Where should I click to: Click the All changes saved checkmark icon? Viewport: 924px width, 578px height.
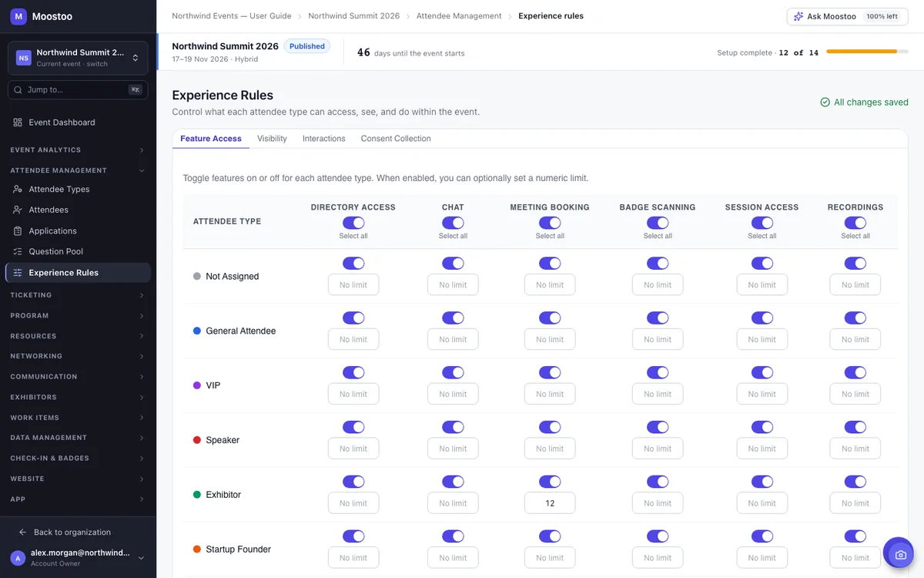coord(825,102)
